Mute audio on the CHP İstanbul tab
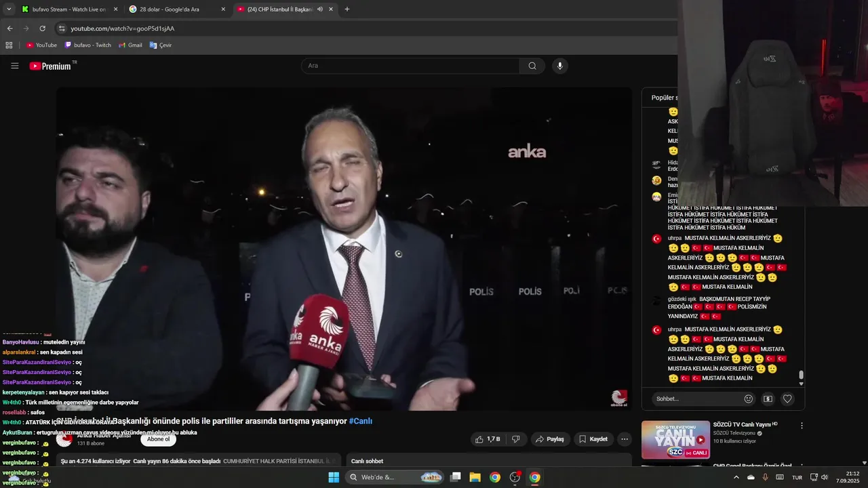The height and width of the screenshot is (488, 868). tap(320, 9)
